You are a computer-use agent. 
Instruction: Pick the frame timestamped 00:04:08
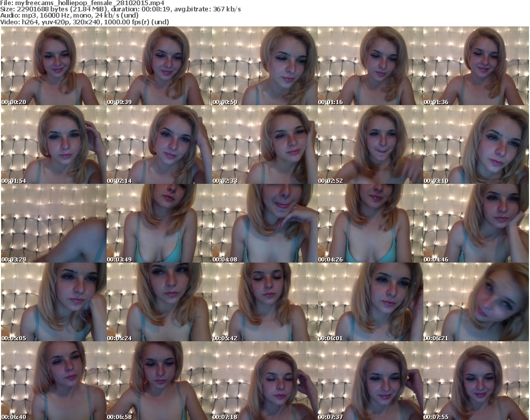coord(265,223)
